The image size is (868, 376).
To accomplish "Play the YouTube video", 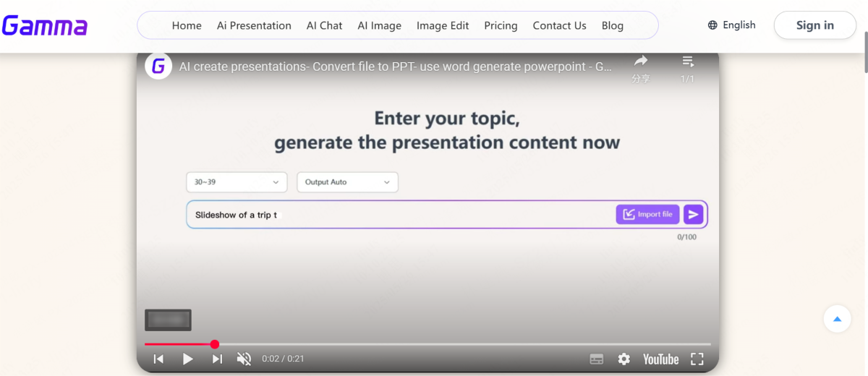I will pyautogui.click(x=187, y=359).
